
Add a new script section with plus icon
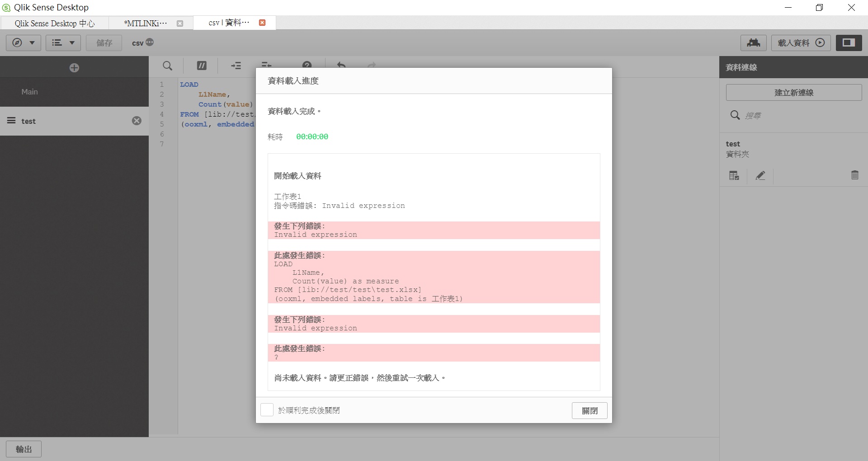pyautogui.click(x=74, y=68)
